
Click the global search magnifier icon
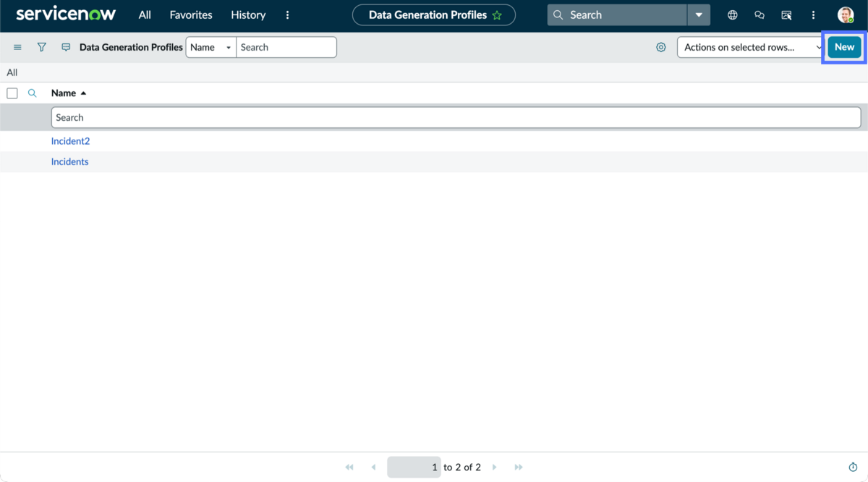tap(558, 15)
